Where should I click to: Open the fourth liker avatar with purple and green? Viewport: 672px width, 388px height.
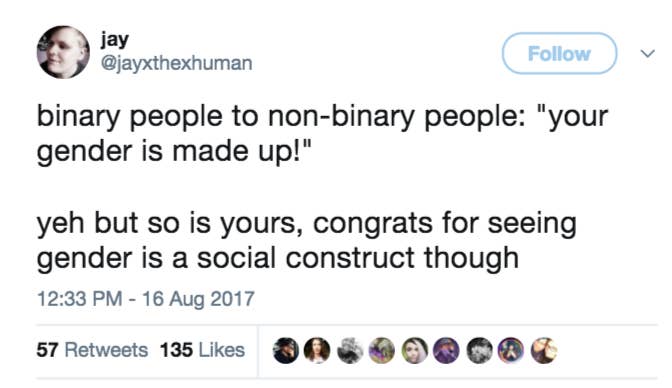pyautogui.click(x=382, y=350)
